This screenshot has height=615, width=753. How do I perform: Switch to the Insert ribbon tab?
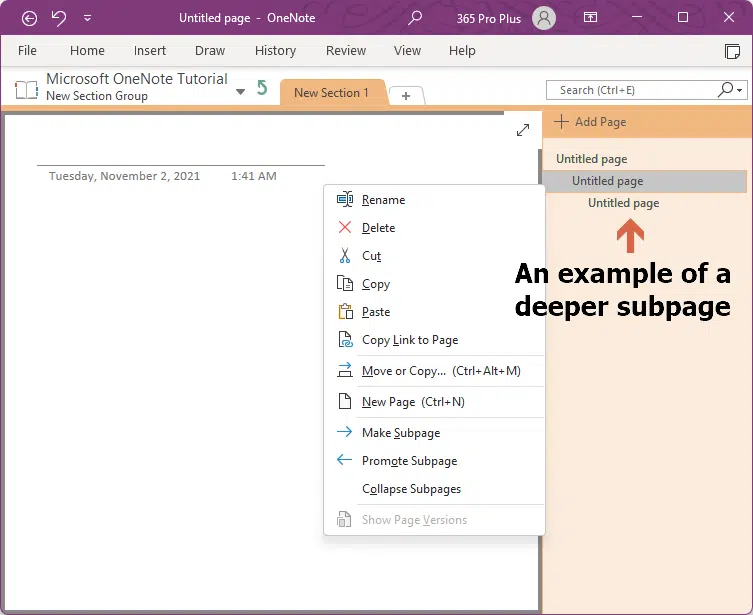(150, 50)
